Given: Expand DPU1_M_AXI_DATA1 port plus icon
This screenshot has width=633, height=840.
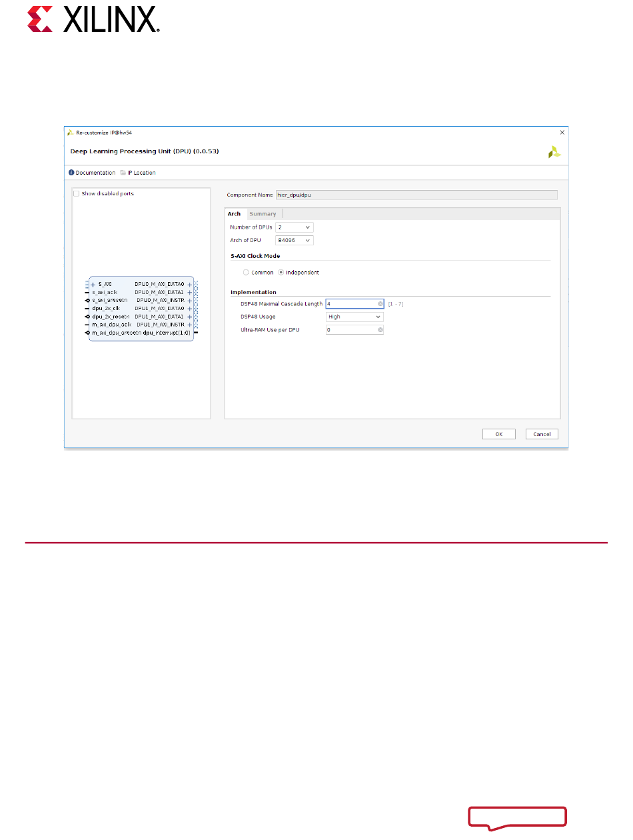Looking at the screenshot, I should tap(190, 317).
